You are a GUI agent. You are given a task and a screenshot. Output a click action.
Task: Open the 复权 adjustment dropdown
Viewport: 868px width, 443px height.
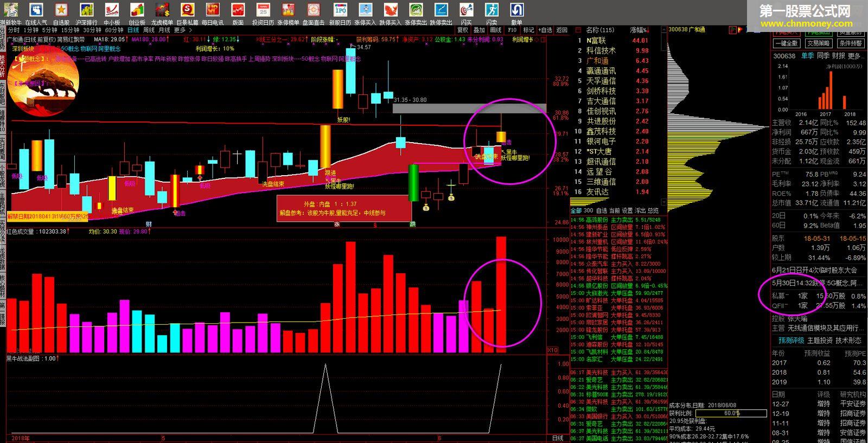463,30
